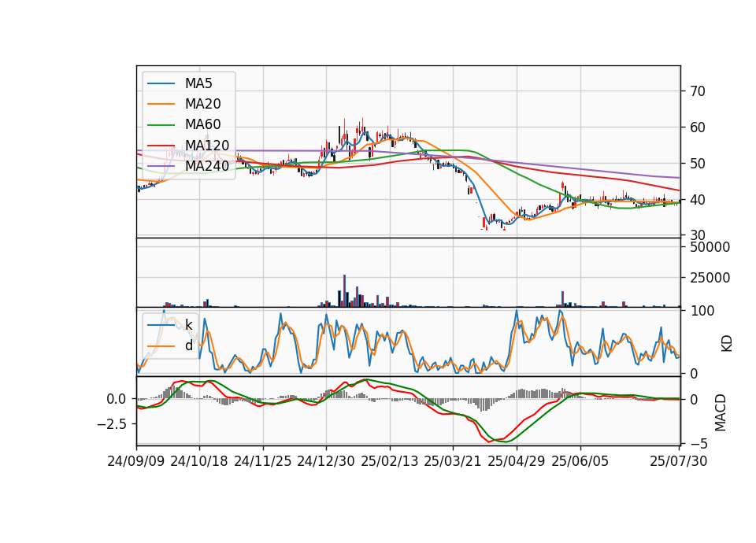The image size is (756, 543).
Task: Click the price axis value 70
Action: [698, 91]
